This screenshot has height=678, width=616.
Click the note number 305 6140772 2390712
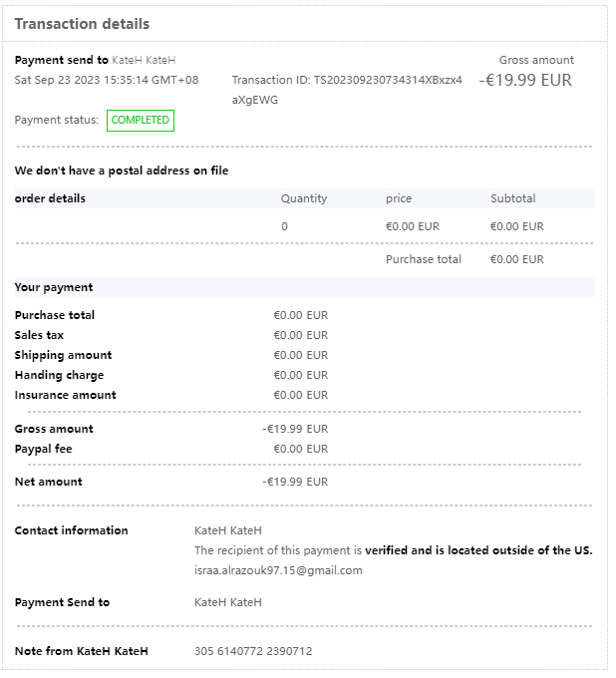[253, 651]
